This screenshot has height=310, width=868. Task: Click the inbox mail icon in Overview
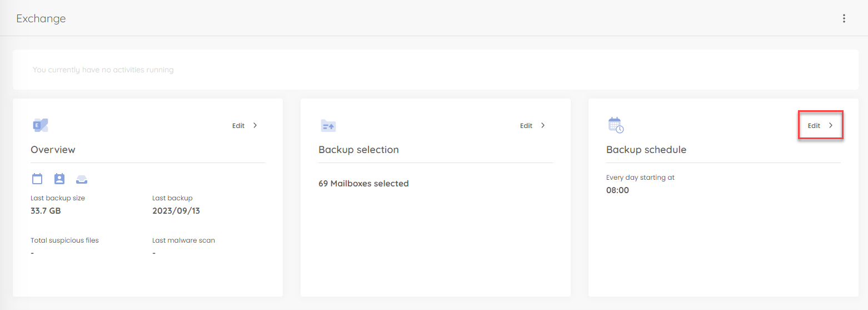tap(82, 179)
